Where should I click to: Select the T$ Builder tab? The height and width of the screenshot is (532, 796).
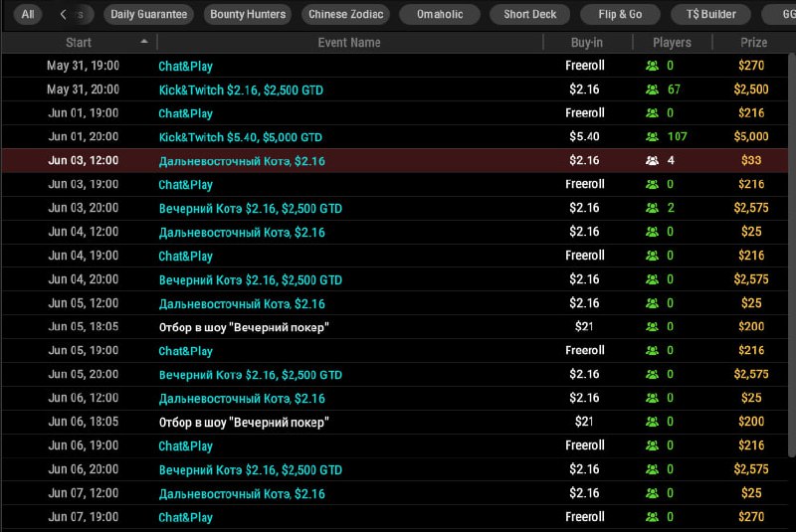pyautogui.click(x=710, y=14)
